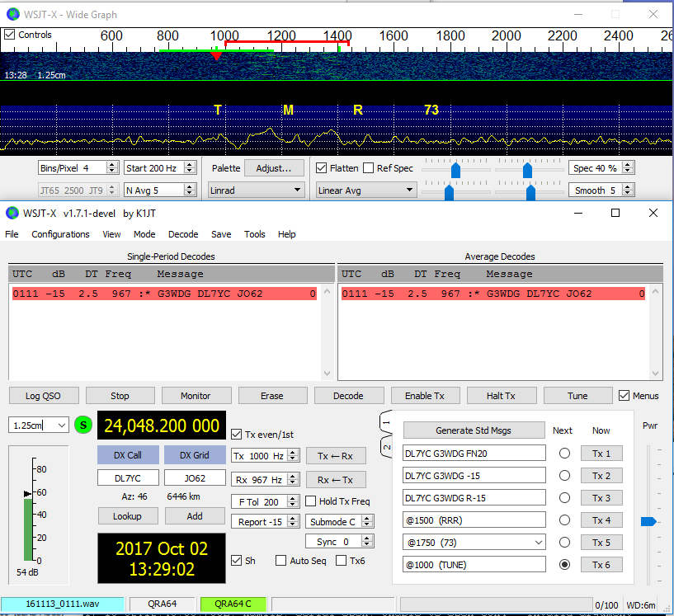Screen dimensions: 674x616
Task: Click the DX Call input field containing DL7YC
Action: pyautogui.click(x=128, y=478)
